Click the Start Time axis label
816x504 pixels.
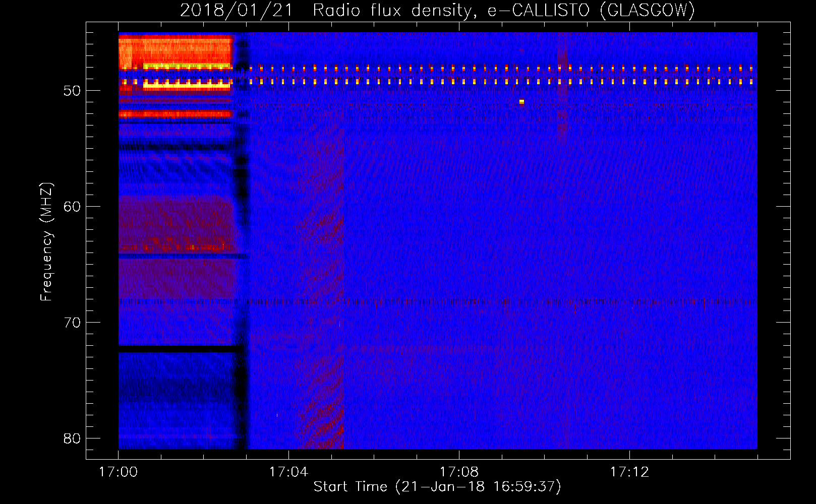(x=437, y=486)
